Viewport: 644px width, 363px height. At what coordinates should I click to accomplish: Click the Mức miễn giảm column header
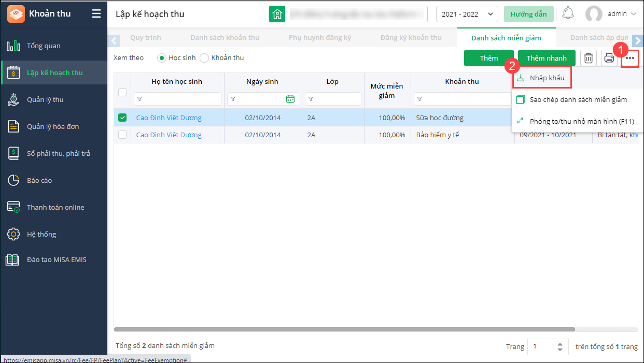tap(387, 91)
